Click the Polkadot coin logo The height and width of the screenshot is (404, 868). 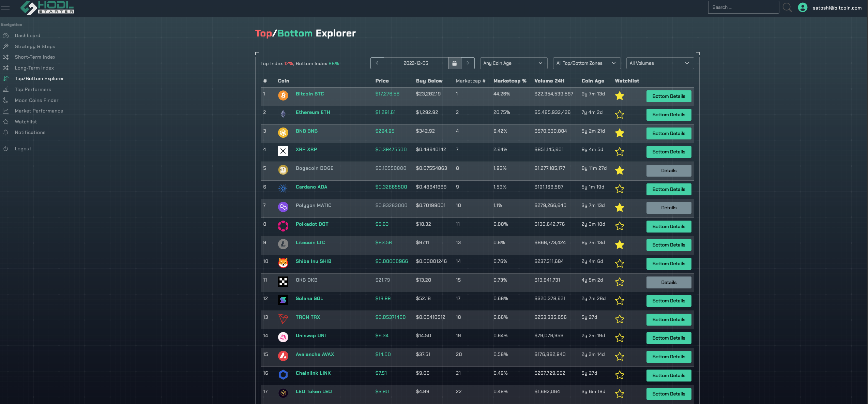283,226
